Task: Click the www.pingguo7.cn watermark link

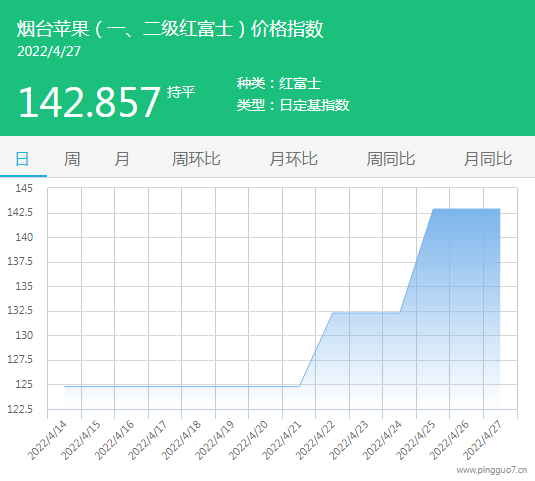Action: (492, 470)
